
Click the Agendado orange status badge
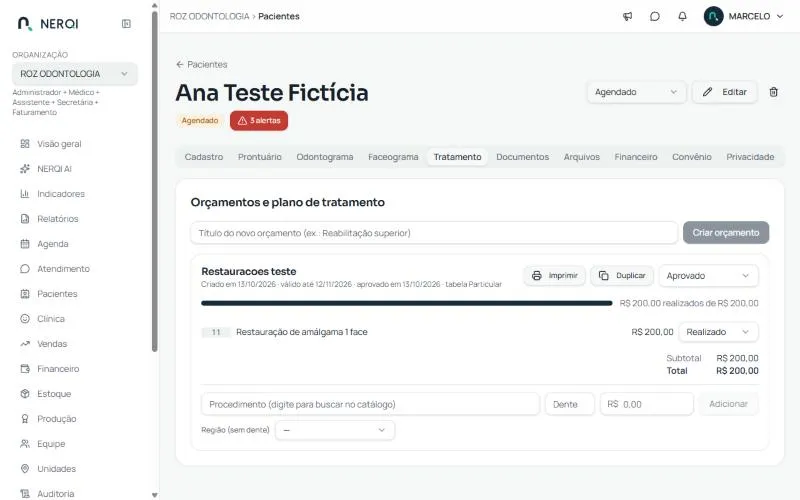200,121
